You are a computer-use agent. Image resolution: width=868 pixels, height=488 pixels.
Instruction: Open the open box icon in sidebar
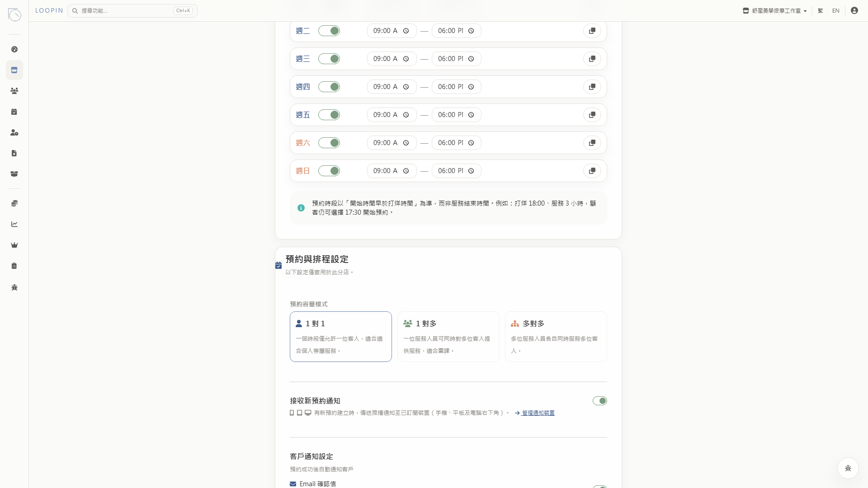click(14, 174)
